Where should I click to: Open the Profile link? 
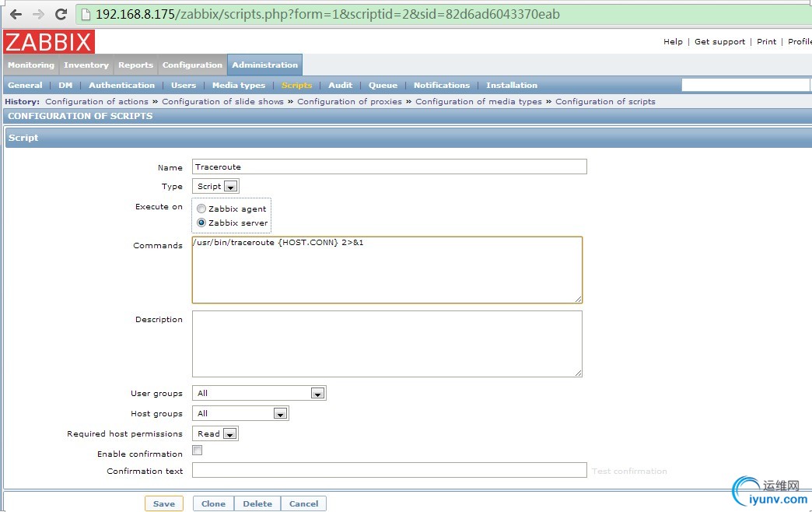(x=800, y=42)
